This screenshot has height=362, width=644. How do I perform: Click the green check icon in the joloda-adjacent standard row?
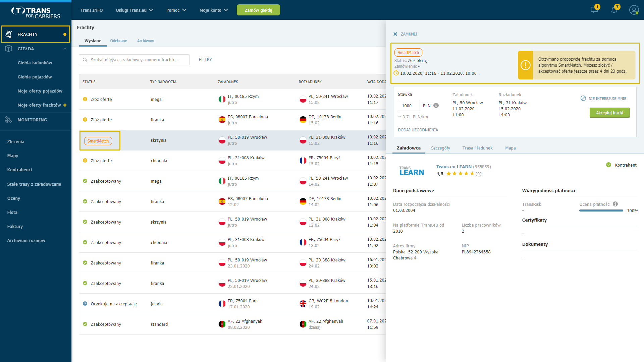pos(85,324)
